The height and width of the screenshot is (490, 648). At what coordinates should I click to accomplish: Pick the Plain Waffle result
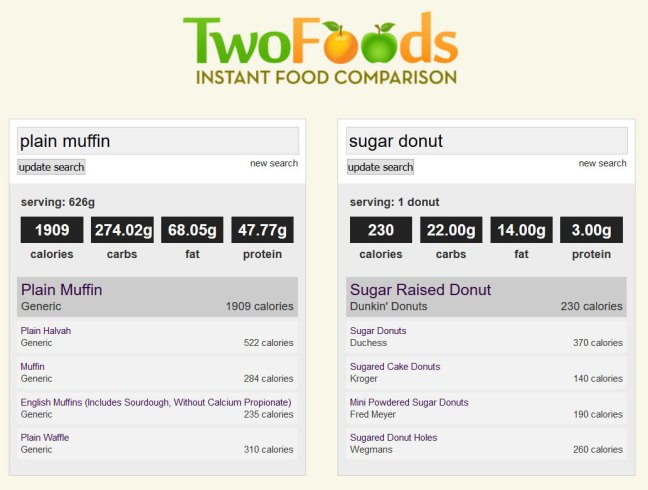(157, 443)
